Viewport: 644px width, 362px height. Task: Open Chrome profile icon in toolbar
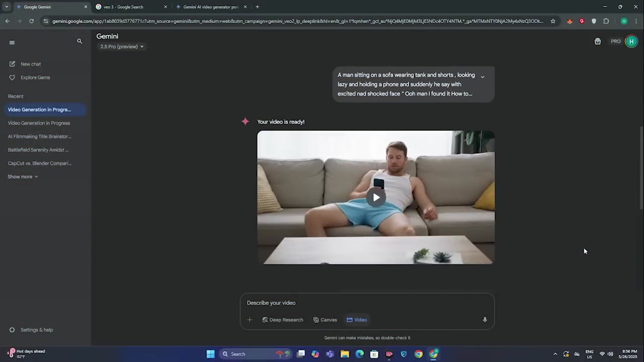[x=624, y=21]
